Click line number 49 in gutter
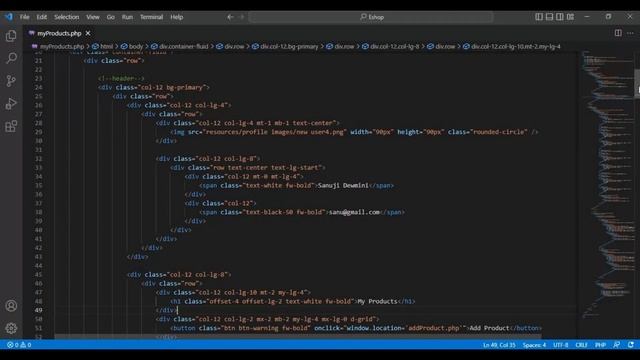640x360 pixels. [38, 310]
